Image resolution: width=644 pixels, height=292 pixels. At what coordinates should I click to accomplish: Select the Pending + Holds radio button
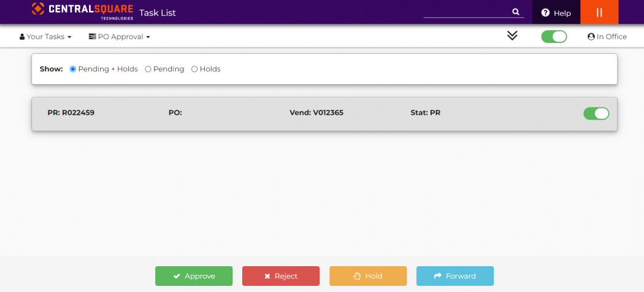pyautogui.click(x=73, y=69)
